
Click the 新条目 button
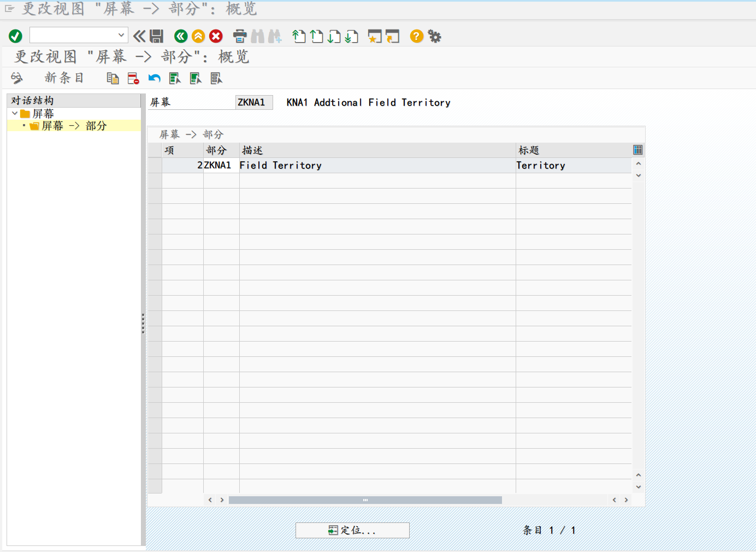pos(64,78)
